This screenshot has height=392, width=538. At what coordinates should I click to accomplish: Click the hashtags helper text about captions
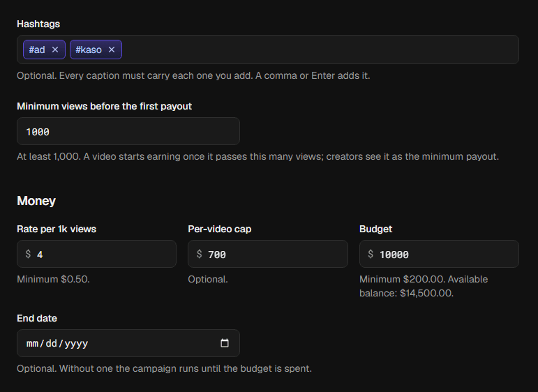click(x=193, y=75)
